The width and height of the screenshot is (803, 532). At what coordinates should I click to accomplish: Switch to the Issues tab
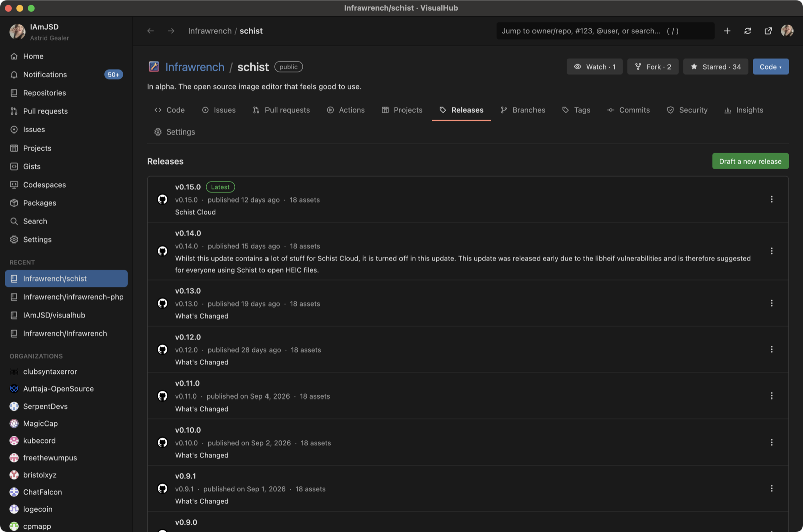coord(219,110)
